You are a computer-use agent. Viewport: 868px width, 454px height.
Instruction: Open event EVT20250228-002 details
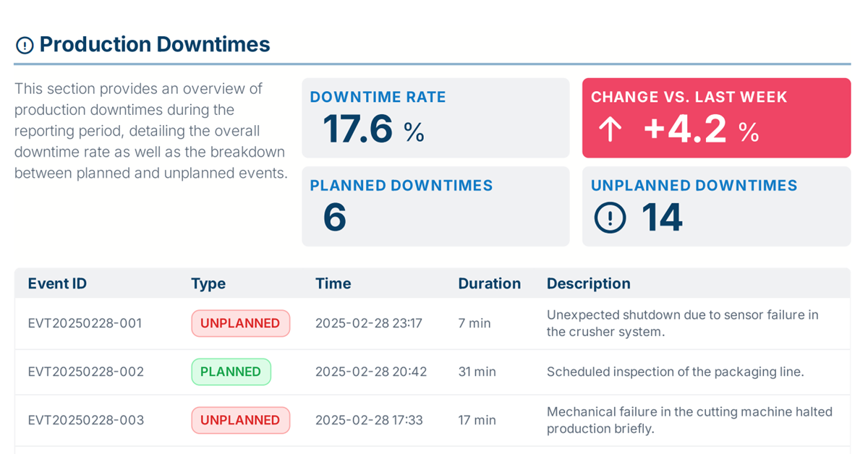(x=85, y=372)
